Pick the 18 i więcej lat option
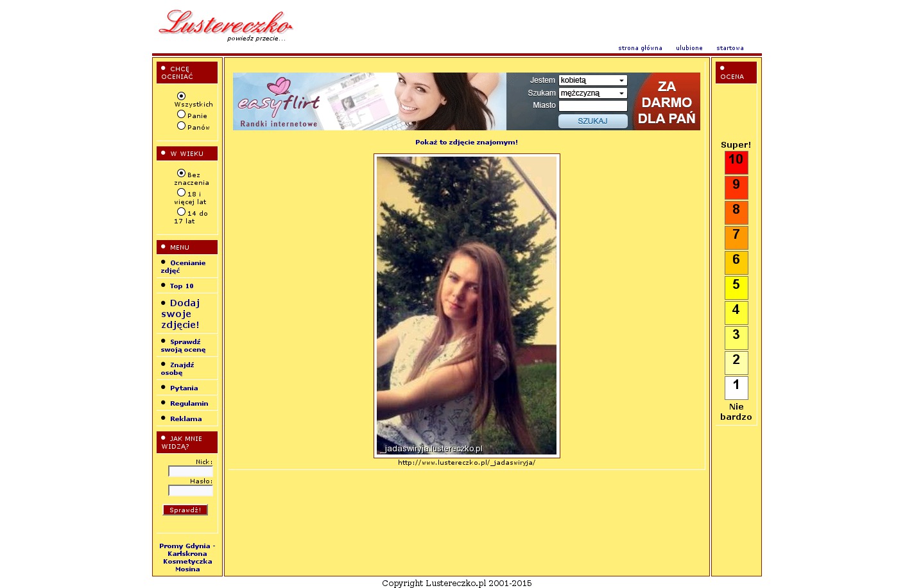 [181, 193]
